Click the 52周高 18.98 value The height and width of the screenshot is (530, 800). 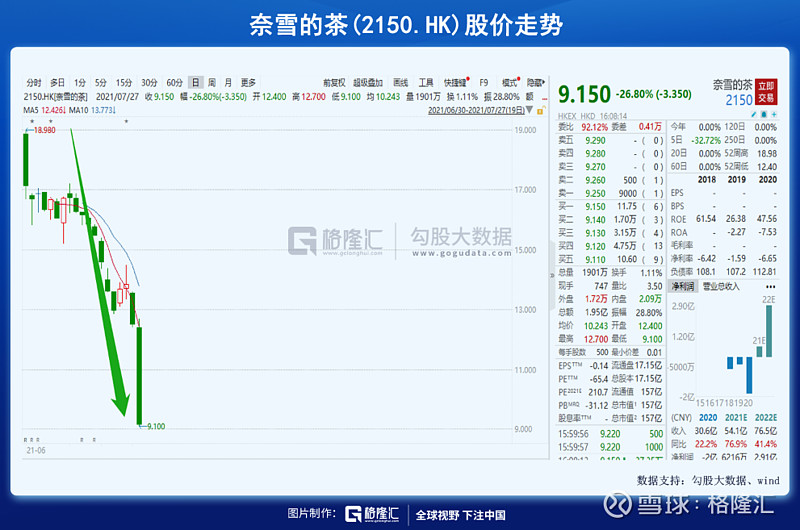tap(767, 154)
